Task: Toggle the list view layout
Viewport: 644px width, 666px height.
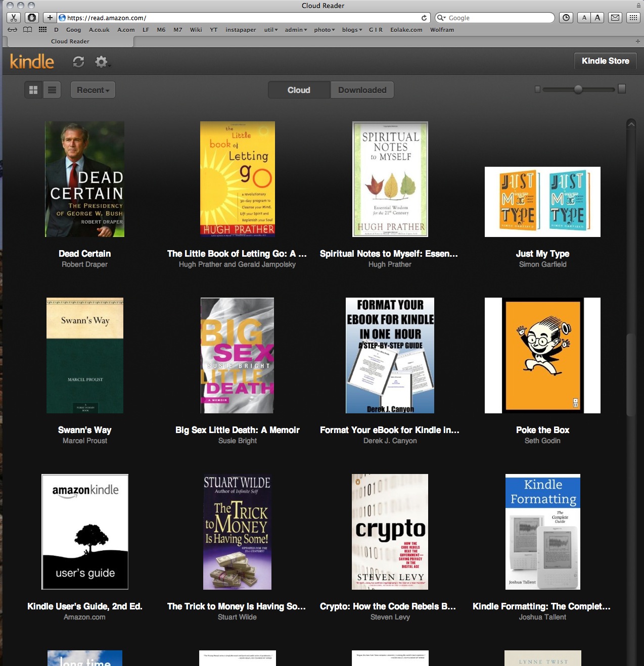Action: click(x=51, y=89)
